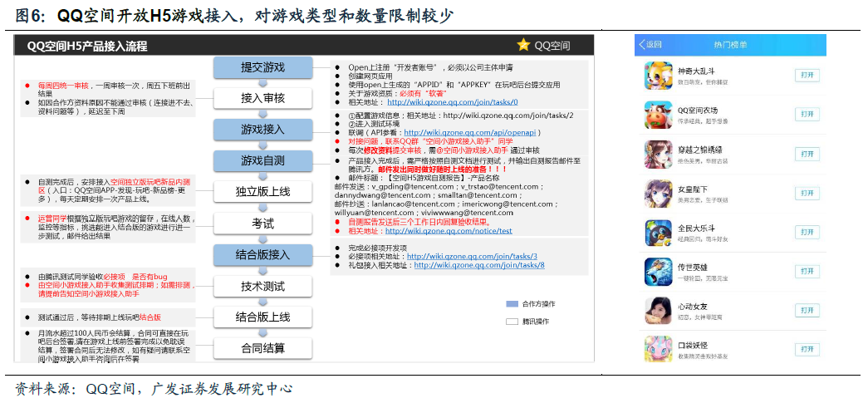Click 打开 for 心动女友
This screenshot has height=403, width=868.
tap(807, 311)
